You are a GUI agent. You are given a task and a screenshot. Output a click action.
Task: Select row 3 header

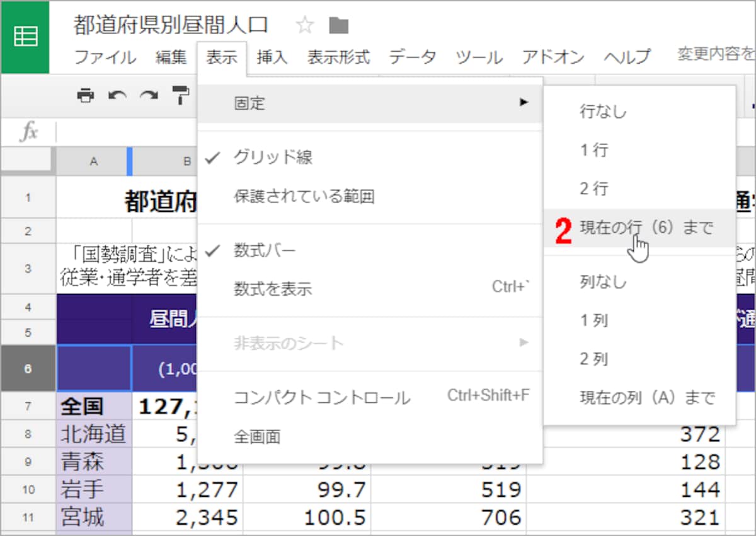point(28,268)
